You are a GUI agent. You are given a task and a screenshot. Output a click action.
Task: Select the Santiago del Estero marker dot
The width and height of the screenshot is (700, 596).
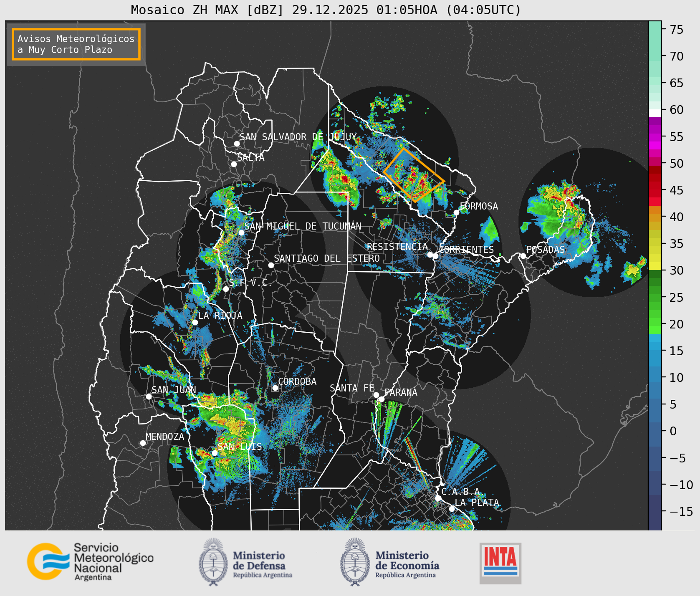tap(270, 265)
